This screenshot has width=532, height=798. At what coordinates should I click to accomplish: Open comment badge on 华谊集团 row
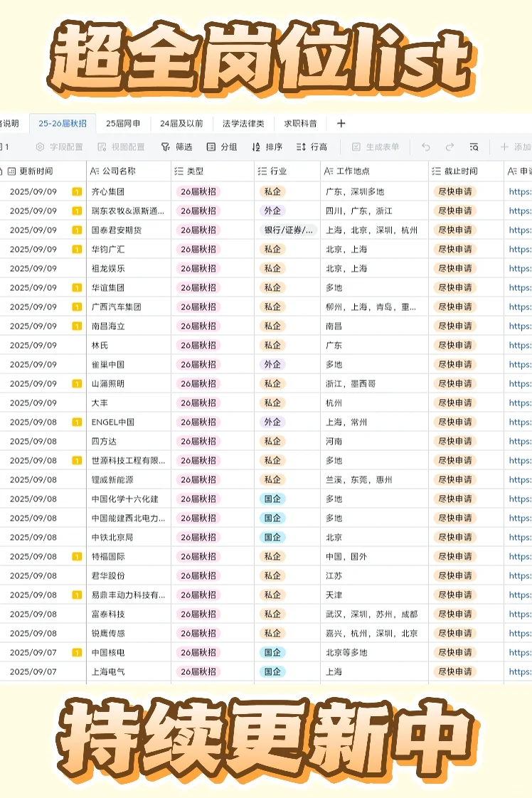point(77,287)
